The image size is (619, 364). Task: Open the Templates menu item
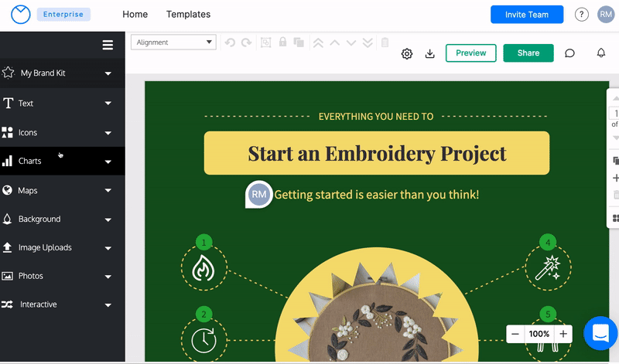pos(188,15)
